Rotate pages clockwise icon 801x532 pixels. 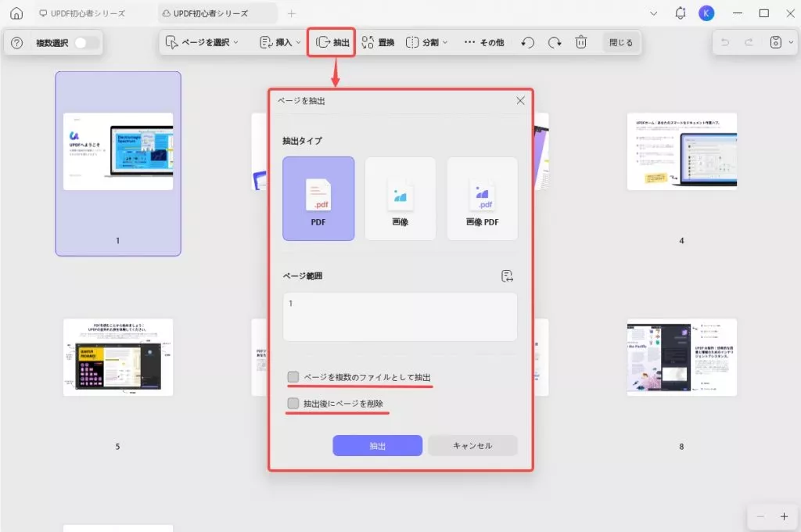[555, 42]
